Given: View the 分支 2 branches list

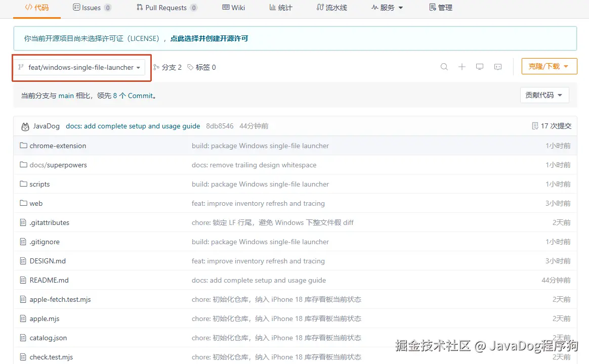Looking at the screenshot, I should point(167,67).
